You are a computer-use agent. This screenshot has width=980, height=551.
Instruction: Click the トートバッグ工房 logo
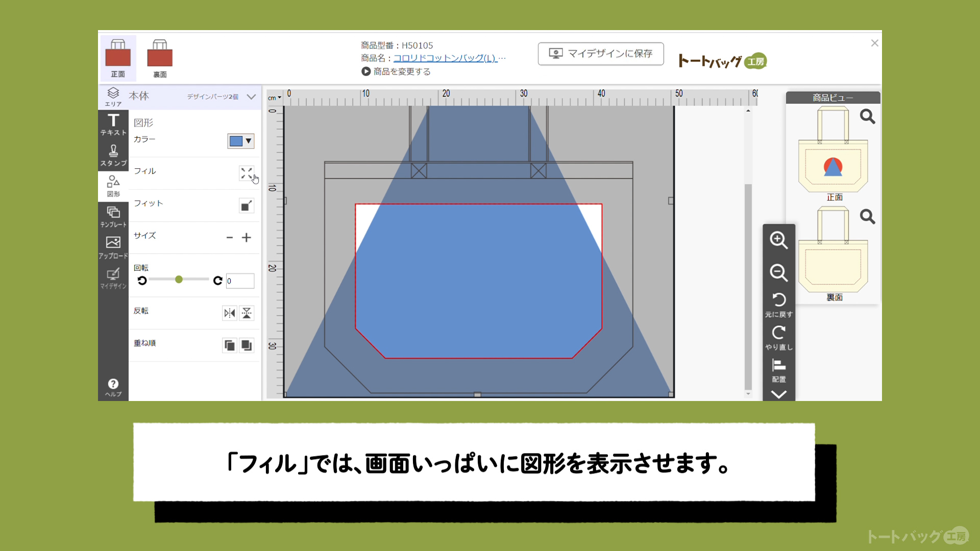[722, 61]
